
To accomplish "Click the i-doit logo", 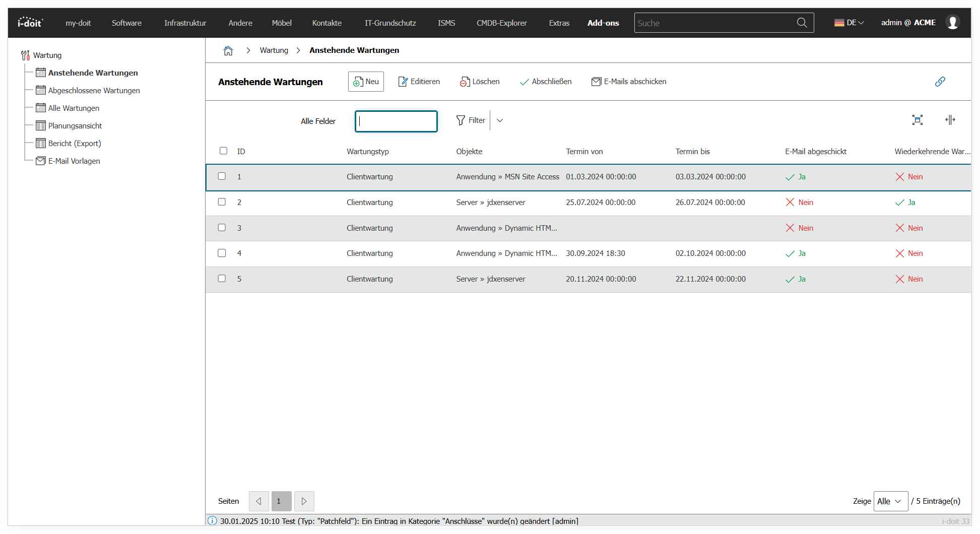I will [30, 23].
